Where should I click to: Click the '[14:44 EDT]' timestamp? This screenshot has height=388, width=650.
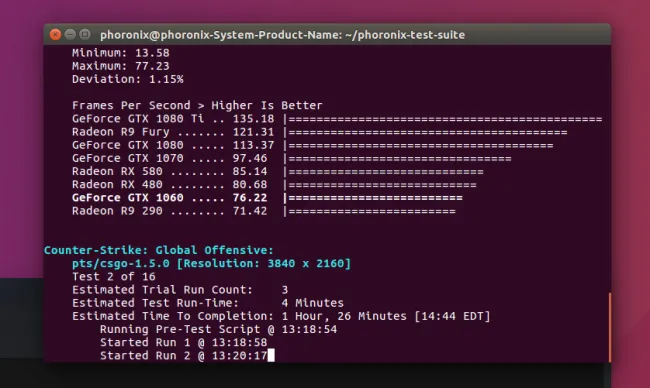(452, 316)
